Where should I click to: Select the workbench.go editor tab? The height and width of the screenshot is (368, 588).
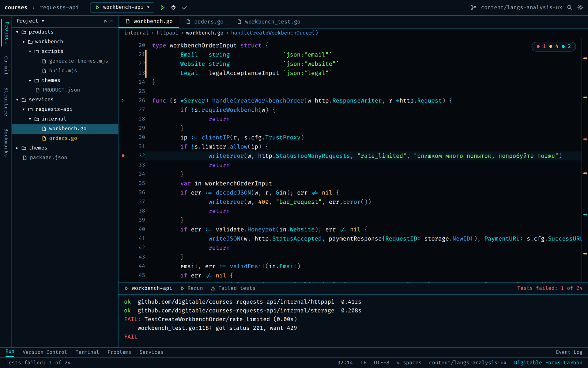point(149,22)
